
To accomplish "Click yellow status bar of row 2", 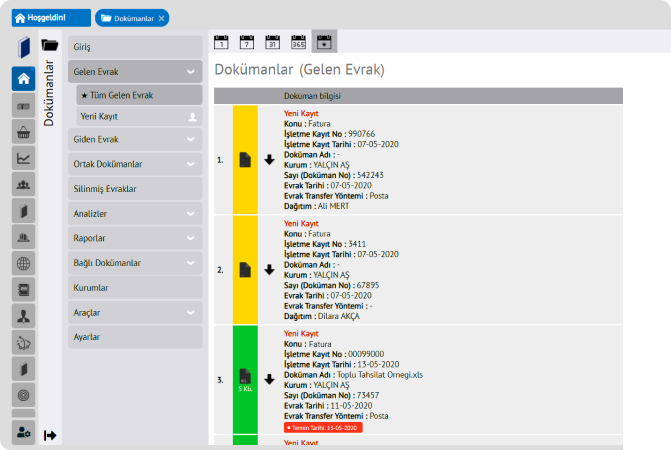I will (245, 269).
